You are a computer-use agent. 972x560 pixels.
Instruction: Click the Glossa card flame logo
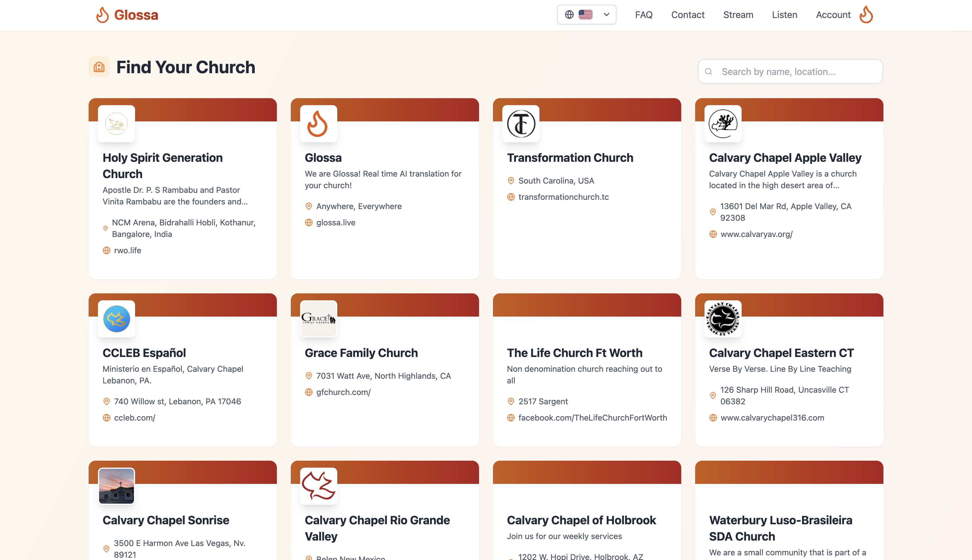click(x=318, y=124)
